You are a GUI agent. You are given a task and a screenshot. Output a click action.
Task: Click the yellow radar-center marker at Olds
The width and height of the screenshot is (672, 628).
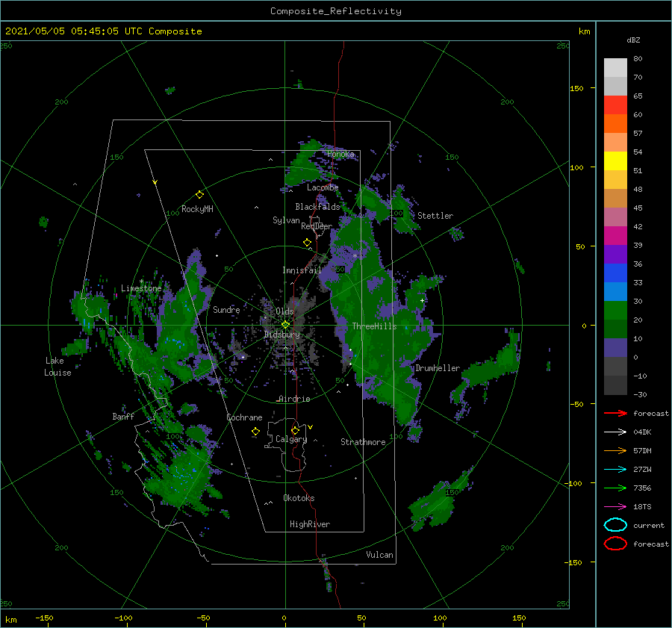(285, 325)
